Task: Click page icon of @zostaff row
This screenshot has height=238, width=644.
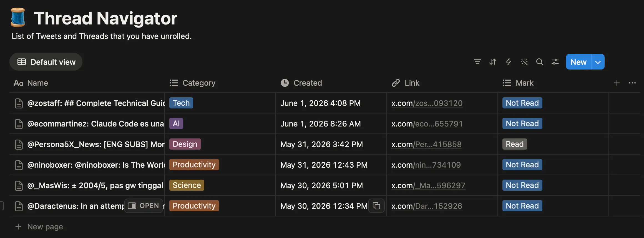Action: (x=19, y=103)
